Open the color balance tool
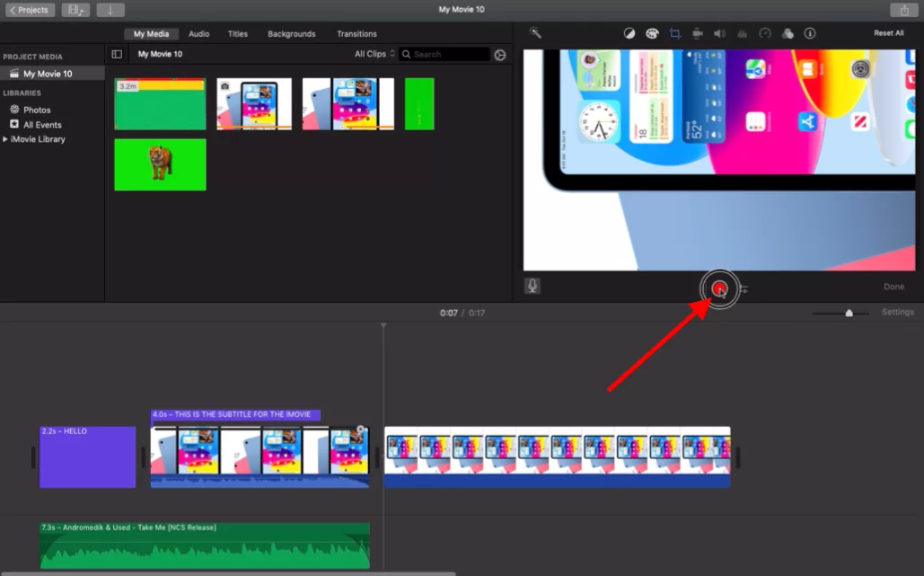This screenshot has width=924, height=576. point(629,33)
